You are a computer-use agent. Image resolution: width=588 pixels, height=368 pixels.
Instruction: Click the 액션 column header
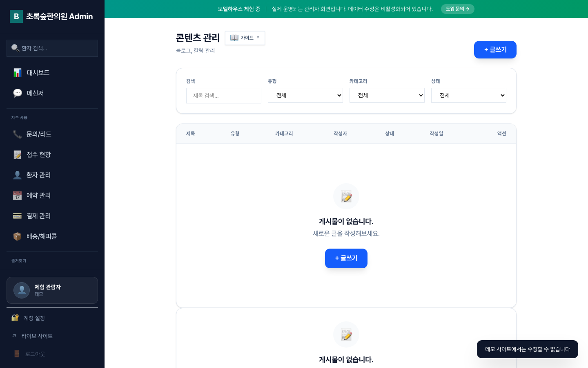click(x=502, y=134)
